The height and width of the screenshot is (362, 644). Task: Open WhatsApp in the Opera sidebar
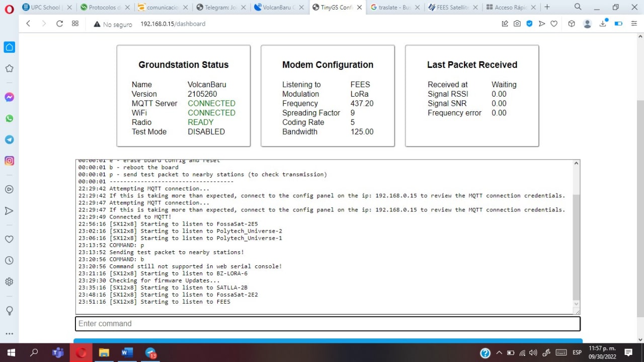(x=9, y=118)
